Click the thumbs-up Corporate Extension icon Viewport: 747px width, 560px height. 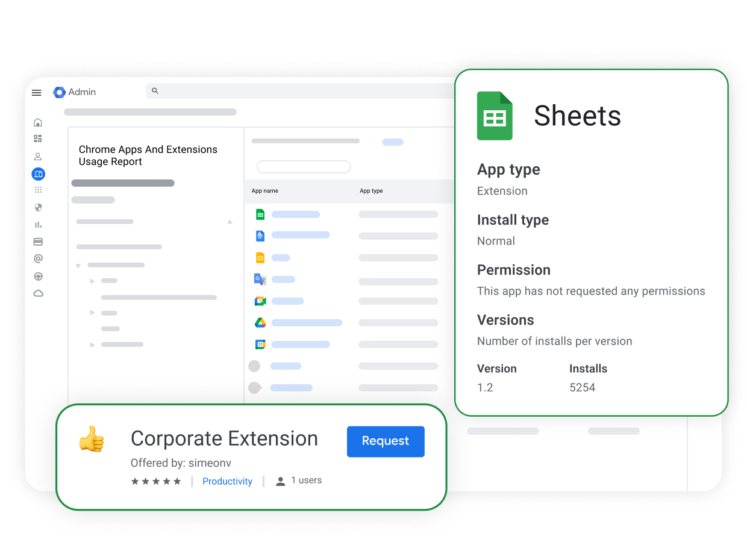(x=92, y=439)
